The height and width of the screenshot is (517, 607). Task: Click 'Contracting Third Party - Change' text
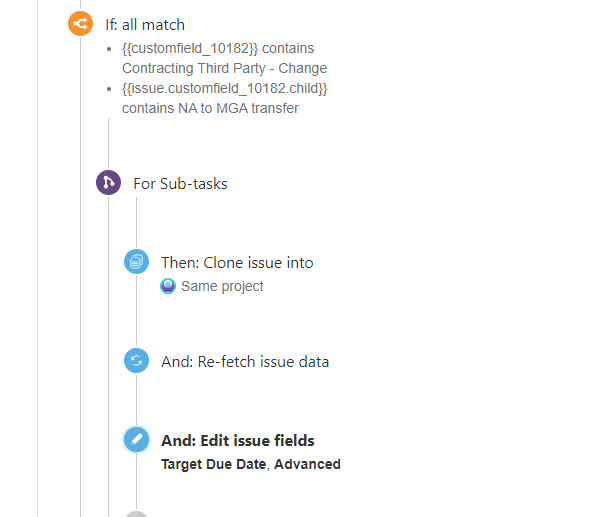point(225,68)
